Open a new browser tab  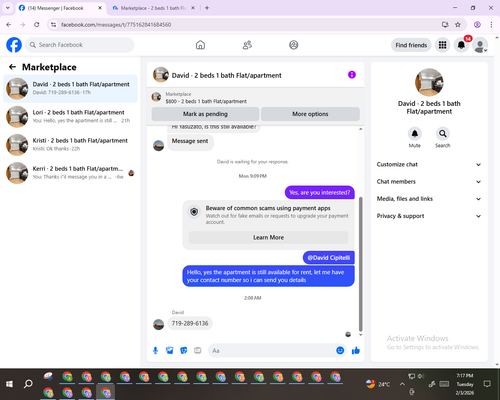pyautogui.click(x=207, y=8)
